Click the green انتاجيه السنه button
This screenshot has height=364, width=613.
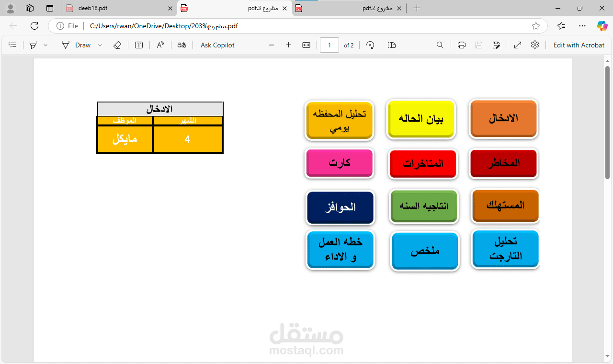click(x=424, y=206)
